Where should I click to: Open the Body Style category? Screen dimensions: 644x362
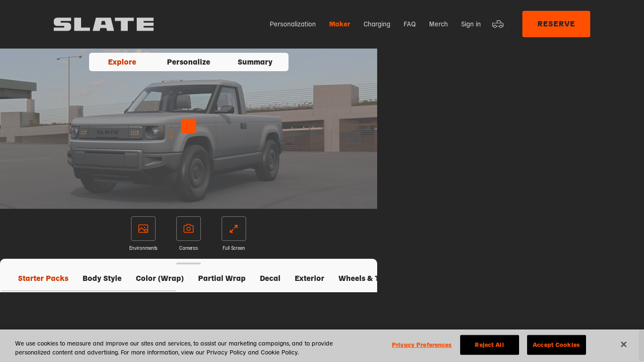click(102, 279)
